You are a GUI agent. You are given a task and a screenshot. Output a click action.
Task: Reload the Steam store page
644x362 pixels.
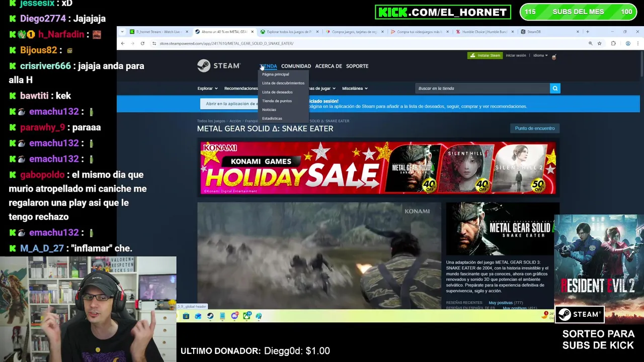click(143, 43)
